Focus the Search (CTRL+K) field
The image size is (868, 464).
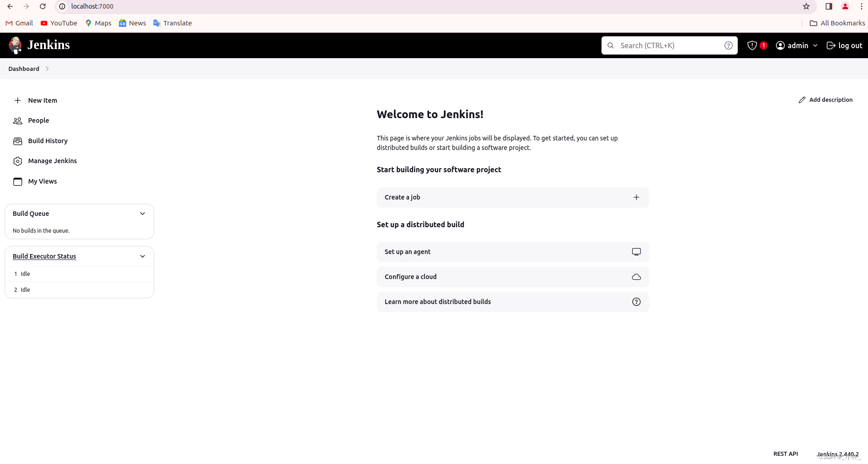[x=670, y=45]
